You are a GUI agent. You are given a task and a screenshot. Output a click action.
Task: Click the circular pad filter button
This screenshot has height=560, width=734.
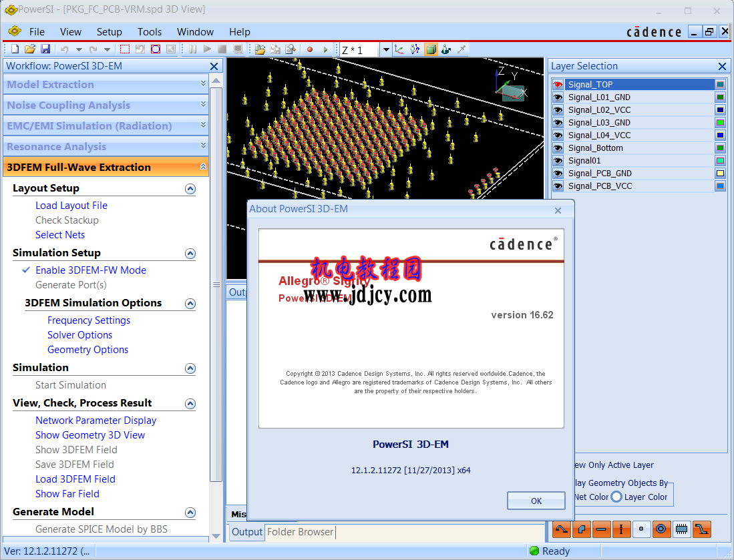pyautogui.click(x=661, y=529)
